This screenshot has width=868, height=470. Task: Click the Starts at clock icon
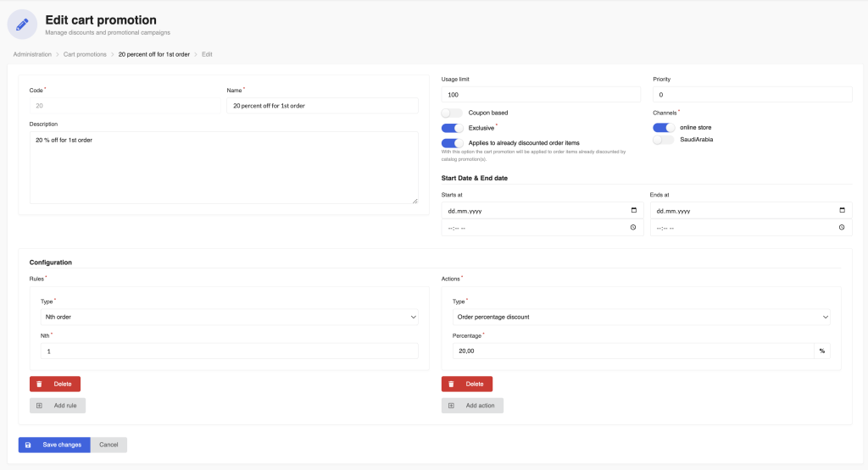[x=633, y=227]
